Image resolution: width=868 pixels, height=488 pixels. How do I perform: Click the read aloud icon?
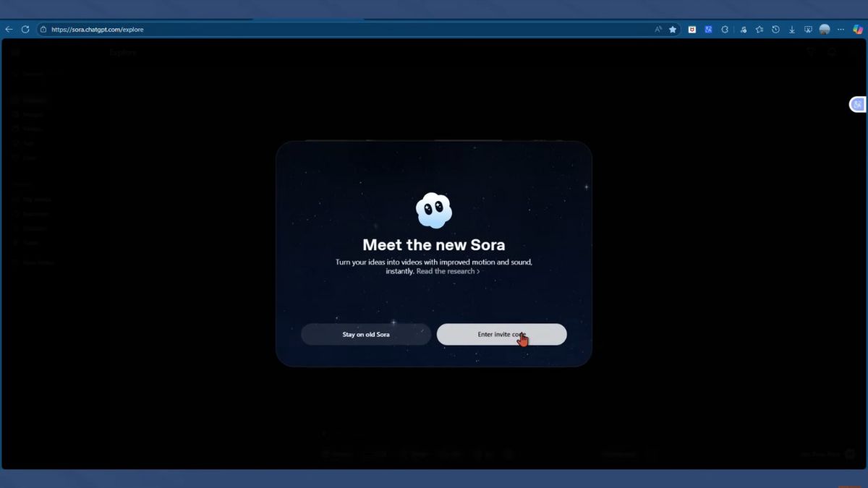click(658, 30)
